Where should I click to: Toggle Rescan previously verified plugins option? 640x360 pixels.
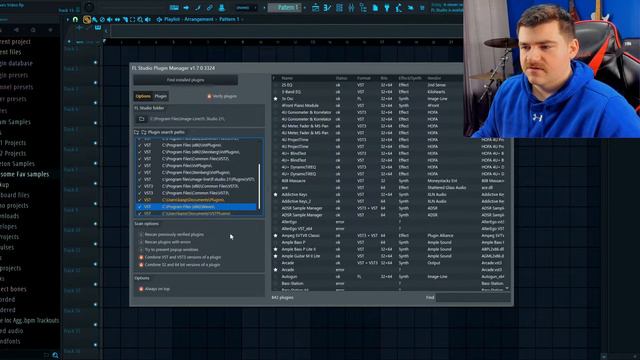pyautogui.click(x=141, y=235)
